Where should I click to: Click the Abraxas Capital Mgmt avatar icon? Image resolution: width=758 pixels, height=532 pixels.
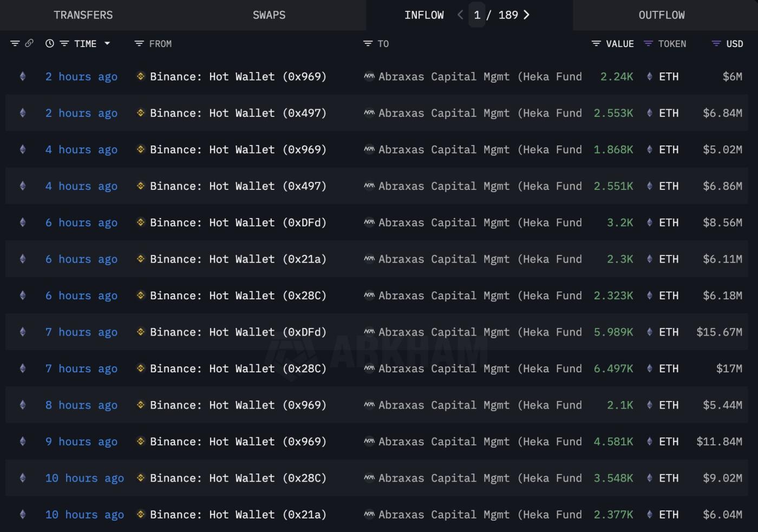[x=369, y=76]
